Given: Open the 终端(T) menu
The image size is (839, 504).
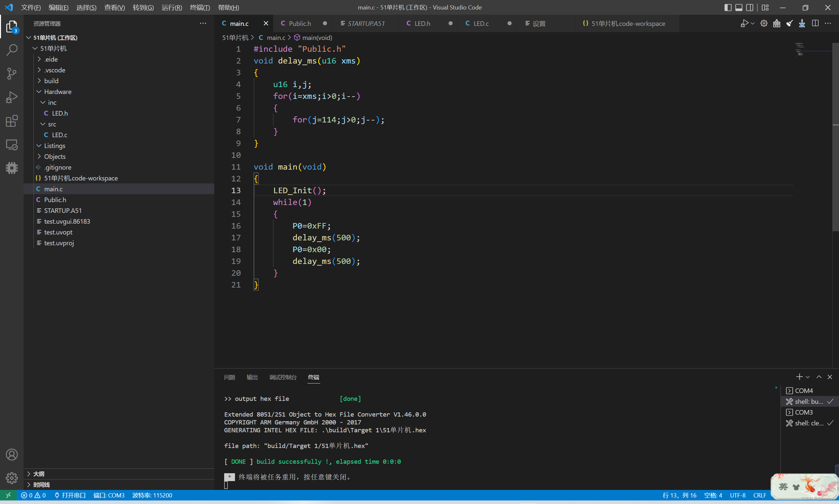Looking at the screenshot, I should point(200,8).
